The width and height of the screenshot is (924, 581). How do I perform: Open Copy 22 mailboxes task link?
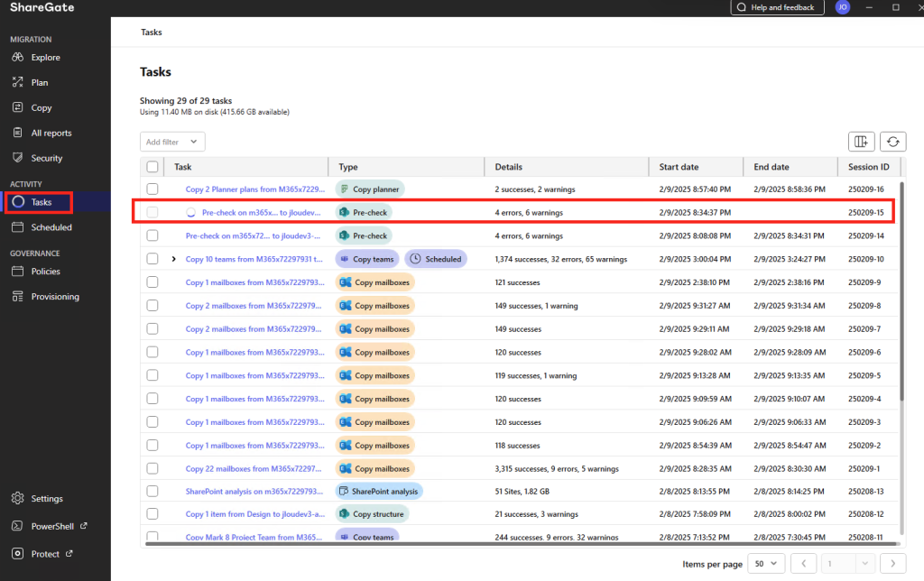(254, 468)
